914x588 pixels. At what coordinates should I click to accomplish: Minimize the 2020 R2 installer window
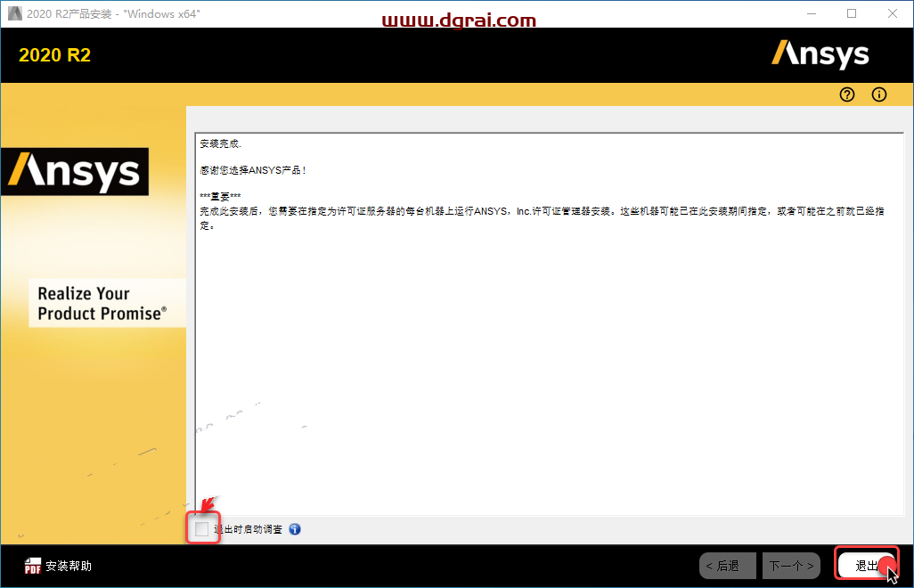812,13
